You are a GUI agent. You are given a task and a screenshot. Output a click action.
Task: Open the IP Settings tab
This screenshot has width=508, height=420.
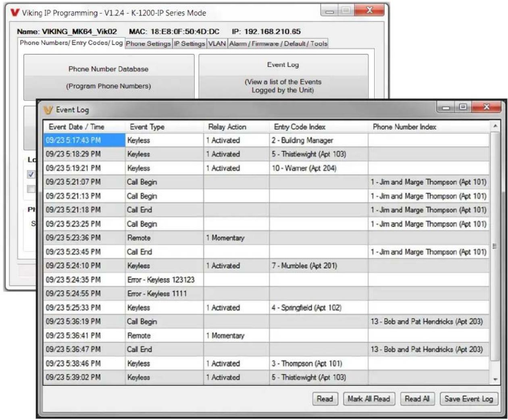189,44
